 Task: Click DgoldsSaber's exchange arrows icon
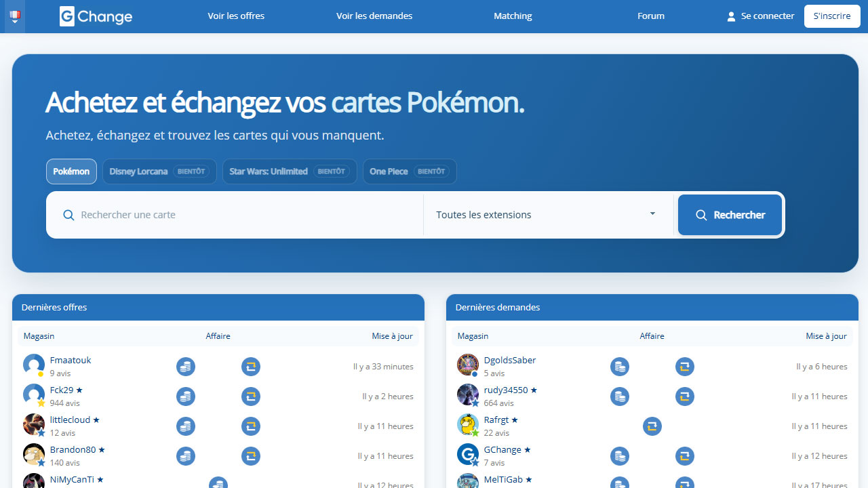pos(685,367)
